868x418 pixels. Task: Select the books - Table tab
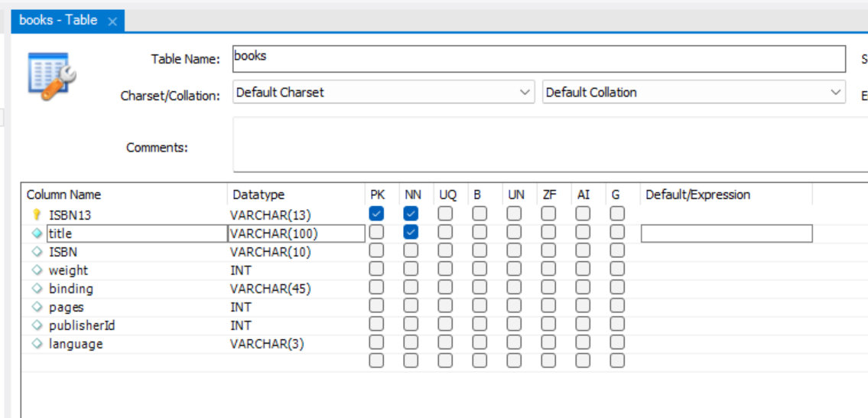click(58, 21)
